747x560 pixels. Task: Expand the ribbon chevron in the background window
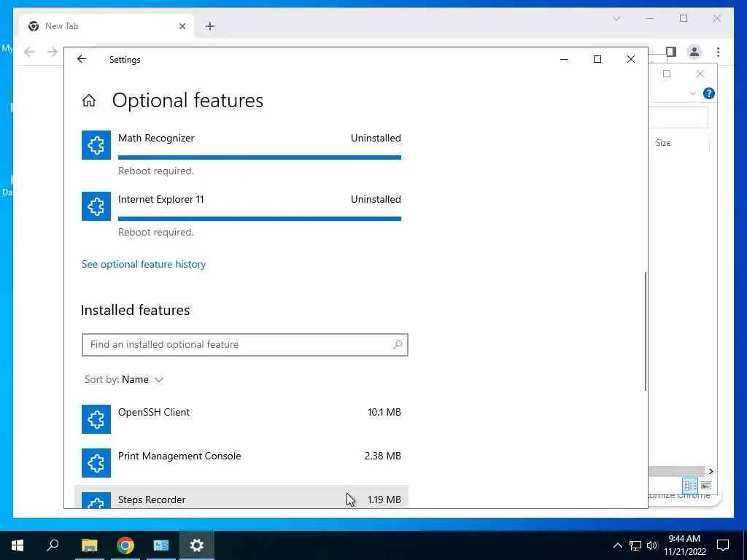pos(693,93)
